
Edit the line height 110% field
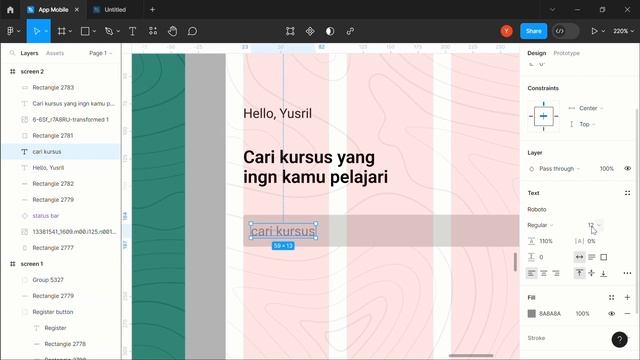click(x=546, y=241)
